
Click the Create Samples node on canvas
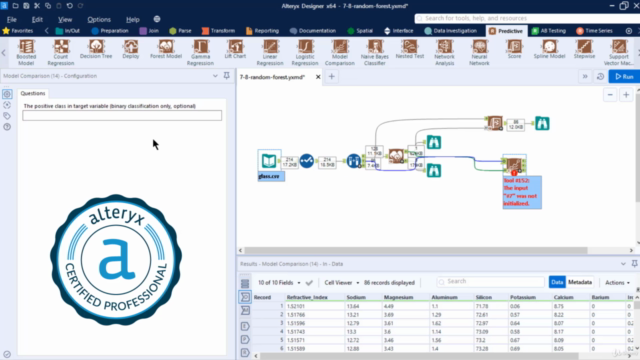point(353,161)
